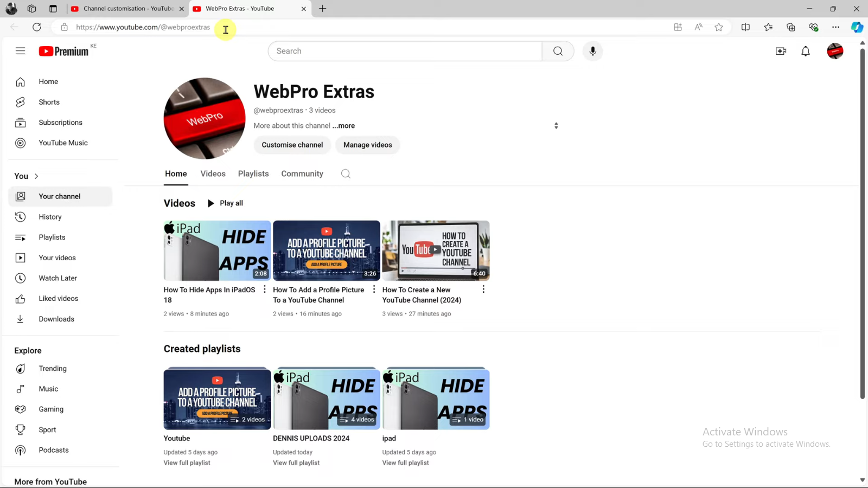This screenshot has height=488, width=868.
Task: Open the notifications bell
Action: point(806,51)
